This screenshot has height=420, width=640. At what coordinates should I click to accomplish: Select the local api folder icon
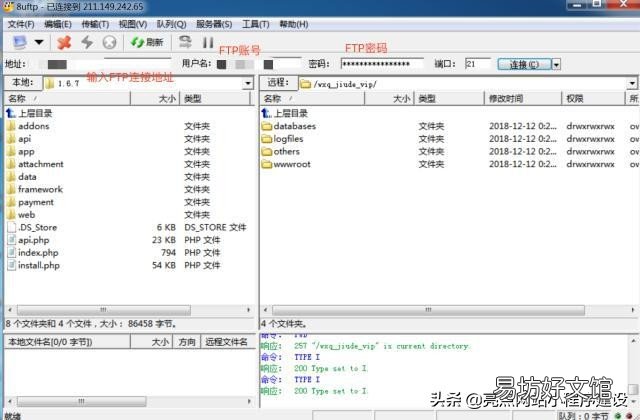pos(11,138)
